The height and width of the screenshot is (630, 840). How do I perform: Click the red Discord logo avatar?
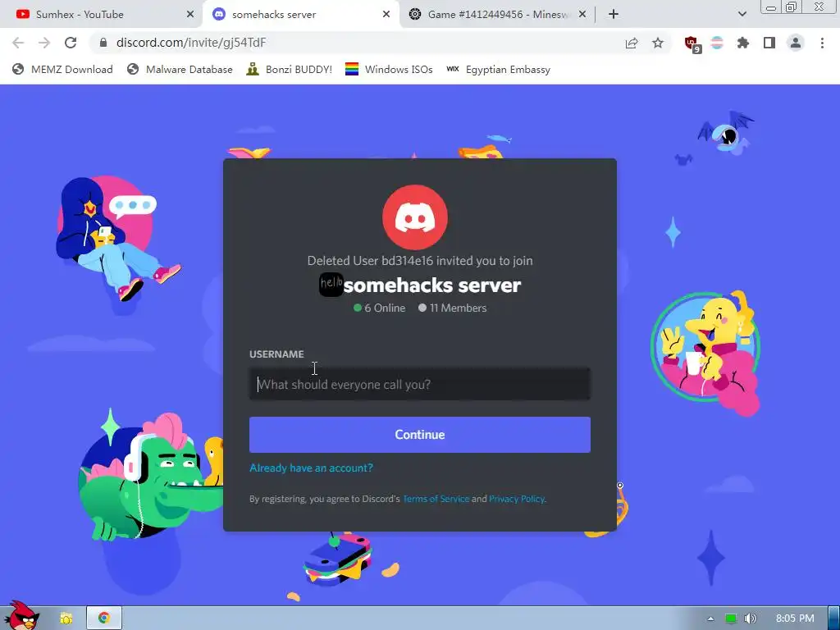tap(415, 217)
